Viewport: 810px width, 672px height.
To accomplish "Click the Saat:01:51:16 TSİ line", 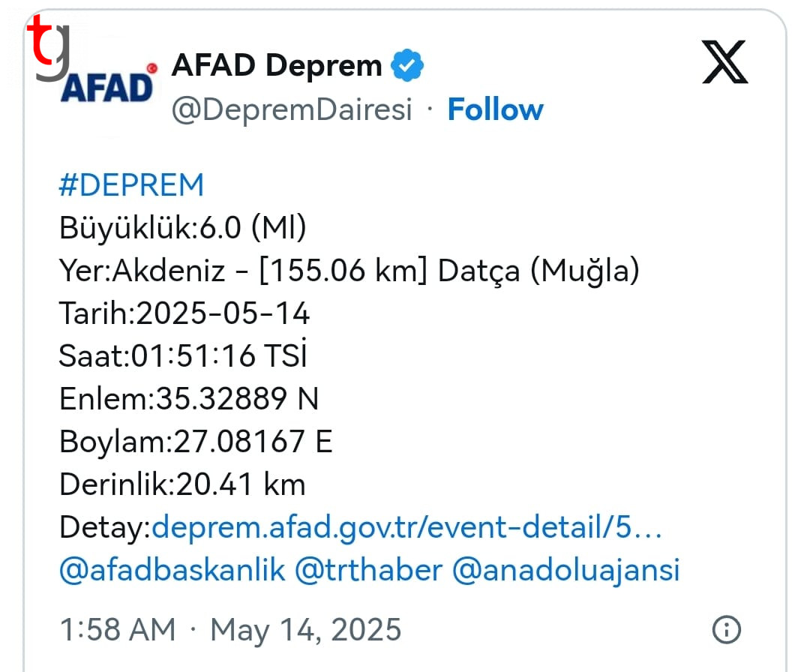I will point(183,355).
